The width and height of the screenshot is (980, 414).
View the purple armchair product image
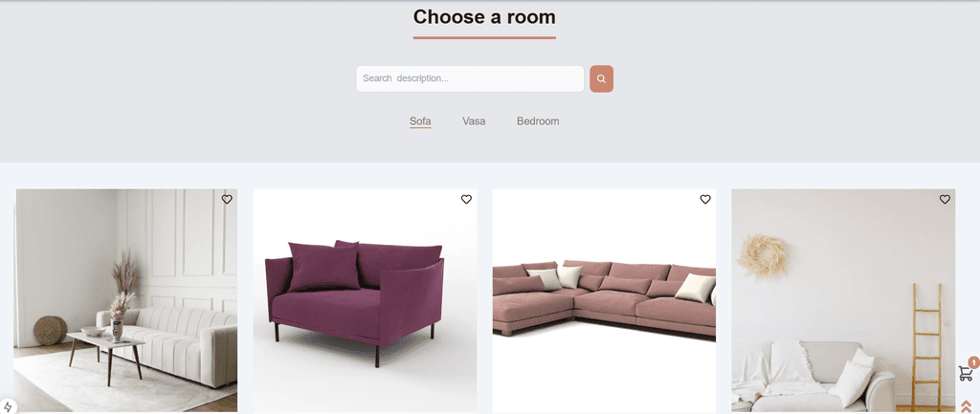click(x=365, y=301)
